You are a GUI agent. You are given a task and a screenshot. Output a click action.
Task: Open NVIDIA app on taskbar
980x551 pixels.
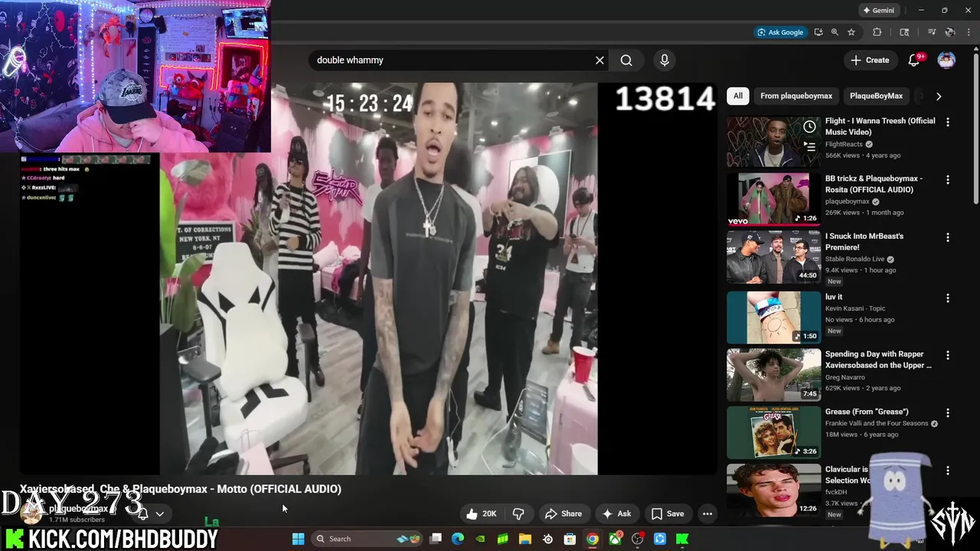point(480,539)
